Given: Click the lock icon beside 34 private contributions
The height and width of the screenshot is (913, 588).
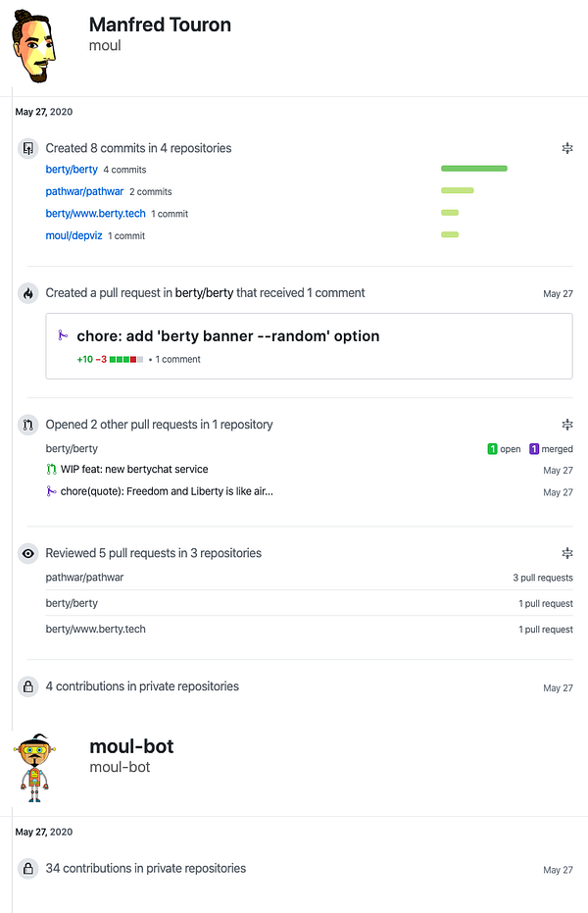Looking at the screenshot, I should (x=27, y=868).
